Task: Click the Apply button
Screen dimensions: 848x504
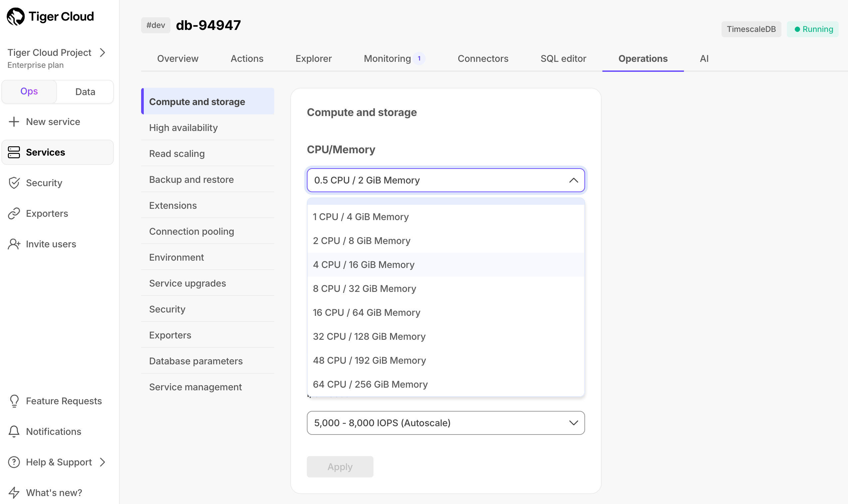Action: coord(339,467)
